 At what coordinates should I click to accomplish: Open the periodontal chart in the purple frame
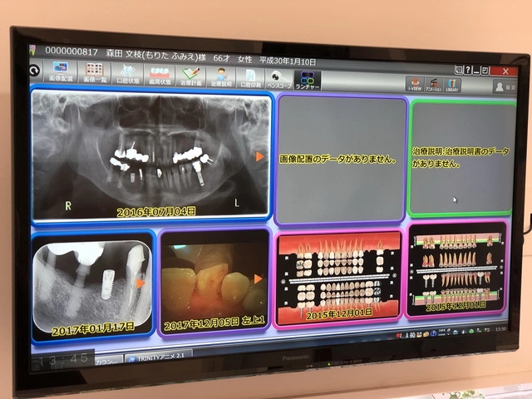coord(456,271)
